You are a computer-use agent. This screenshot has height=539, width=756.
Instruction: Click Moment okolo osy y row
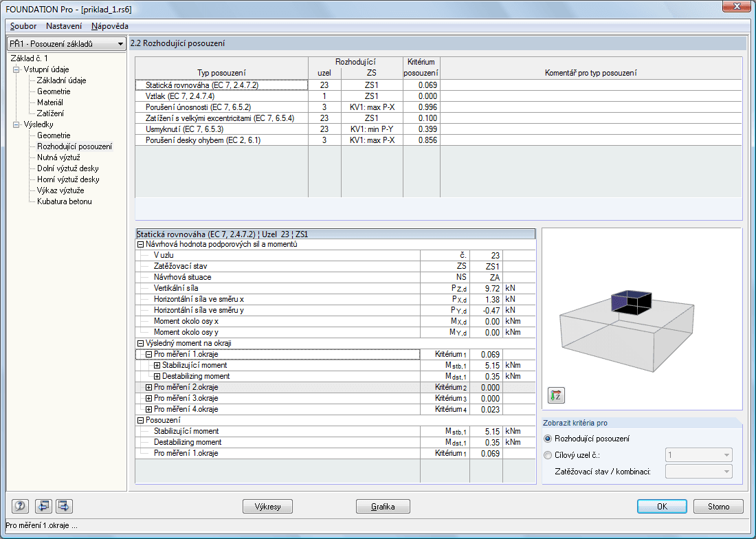click(335, 332)
